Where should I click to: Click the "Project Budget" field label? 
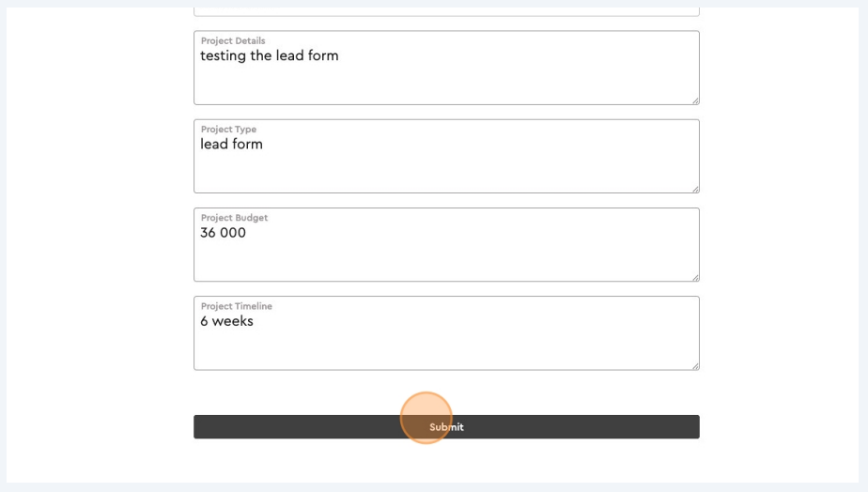(x=234, y=218)
